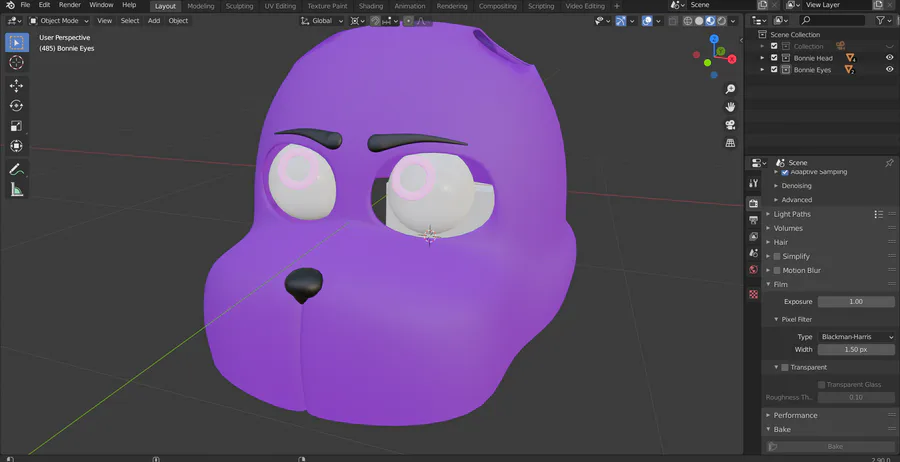Select the Annotate tool
This screenshot has height=462, width=900.
[17, 169]
